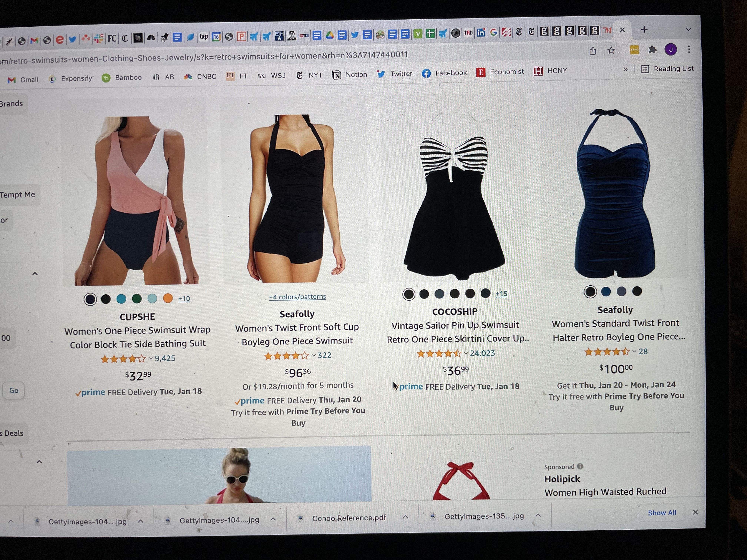Click Show All downloads
The image size is (747, 560).
click(662, 513)
